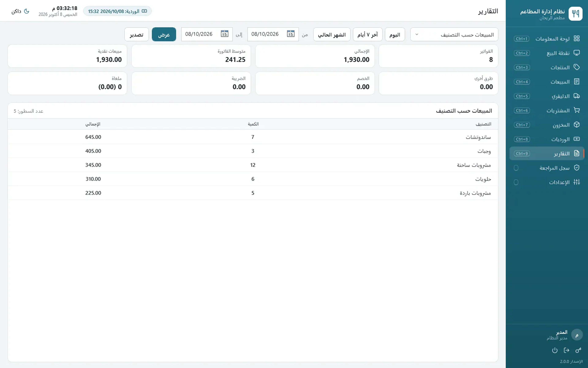Open المشتريات cart icon

tap(577, 110)
